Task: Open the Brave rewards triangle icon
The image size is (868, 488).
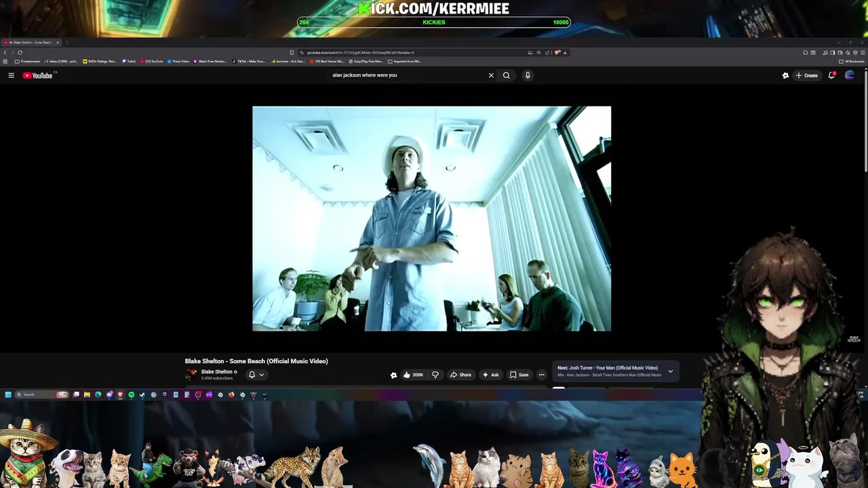Action: [x=565, y=52]
